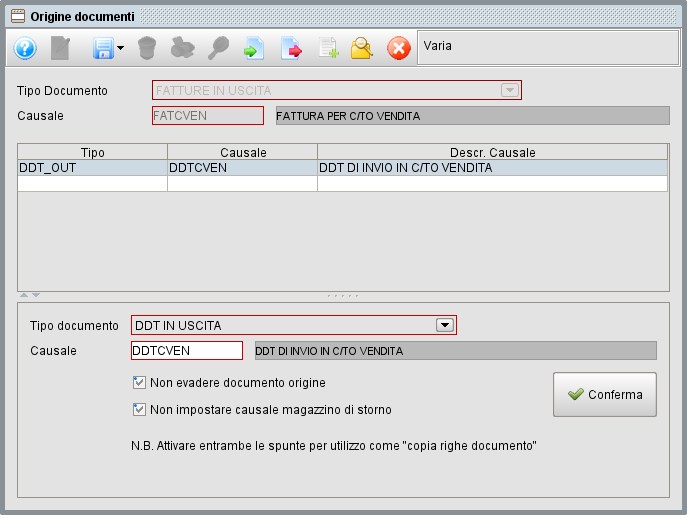Click the new document plus icon

click(x=329, y=48)
